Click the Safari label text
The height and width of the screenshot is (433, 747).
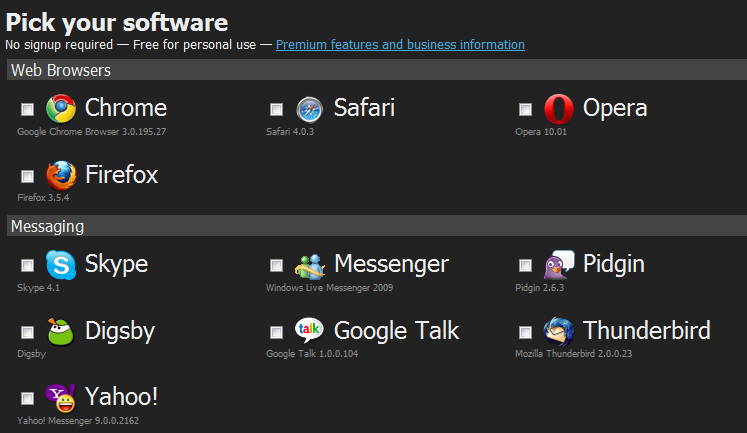click(x=364, y=108)
